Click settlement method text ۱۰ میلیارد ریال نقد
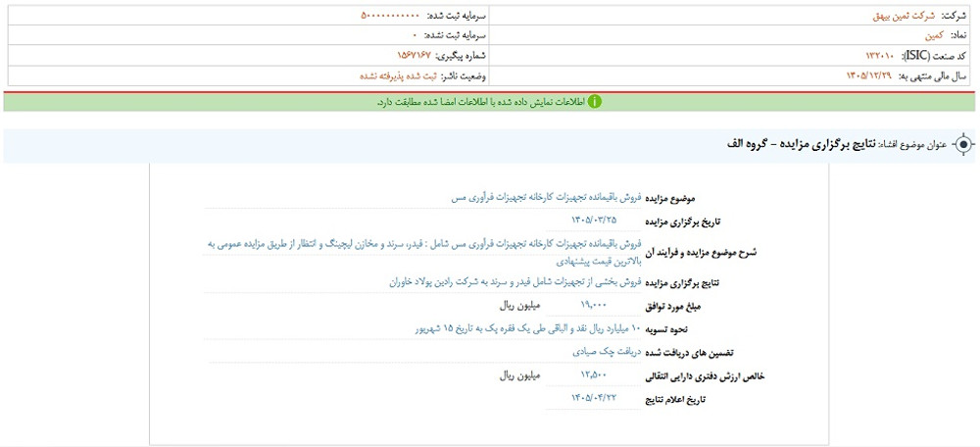Image resolution: width=980 pixels, height=447 pixels. (529, 328)
